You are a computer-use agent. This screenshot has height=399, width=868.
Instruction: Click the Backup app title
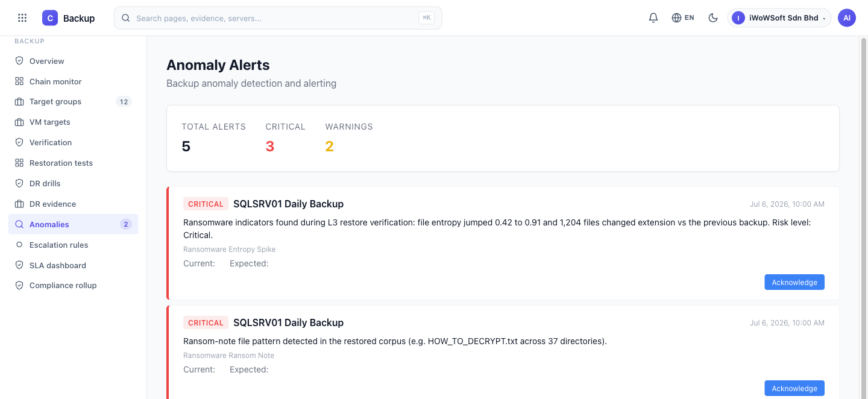[79, 19]
